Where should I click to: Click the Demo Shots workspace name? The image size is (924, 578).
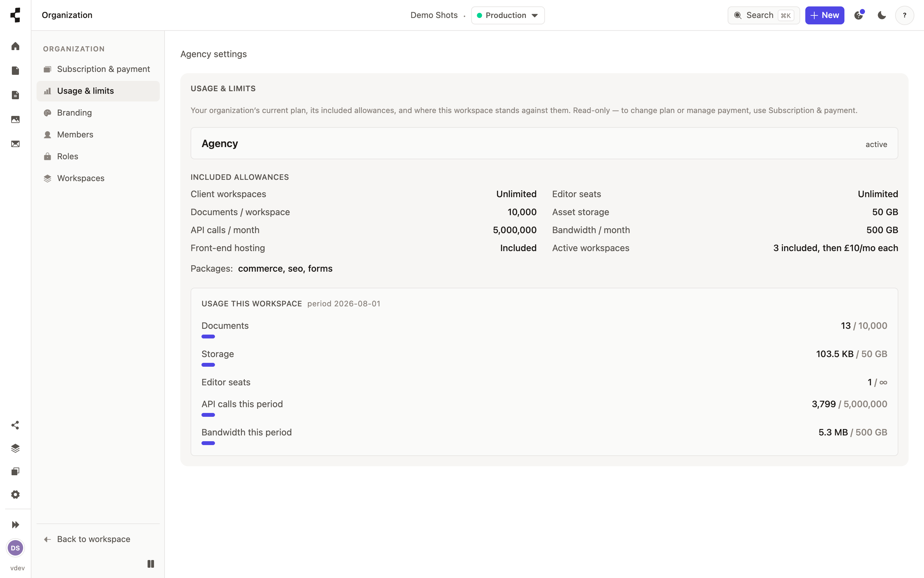click(x=434, y=15)
